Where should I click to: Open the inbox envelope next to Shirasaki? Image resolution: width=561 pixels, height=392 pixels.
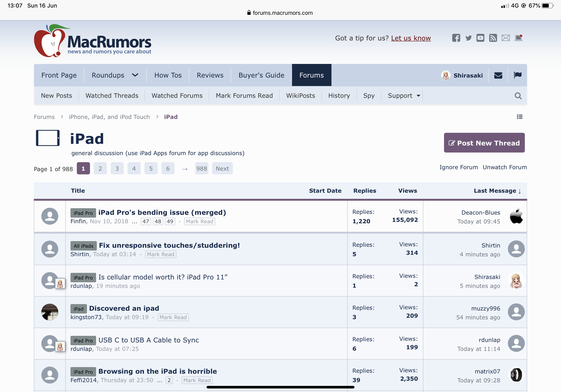(x=498, y=75)
